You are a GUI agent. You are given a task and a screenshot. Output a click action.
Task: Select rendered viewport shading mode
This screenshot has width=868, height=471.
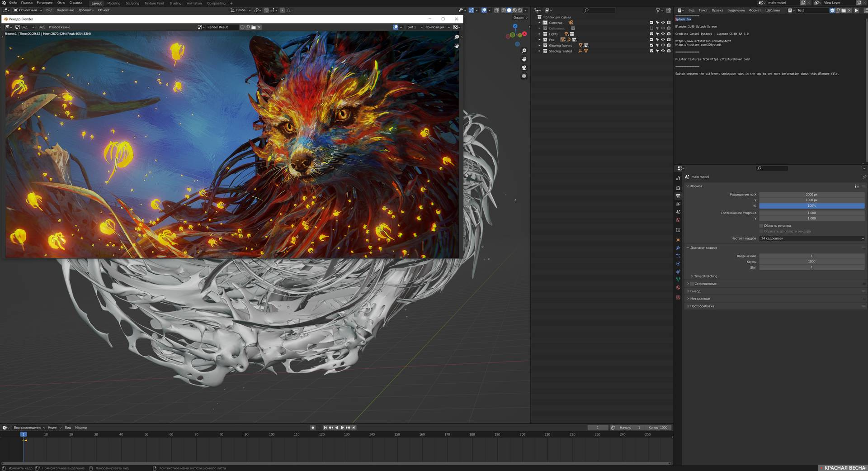coord(520,10)
